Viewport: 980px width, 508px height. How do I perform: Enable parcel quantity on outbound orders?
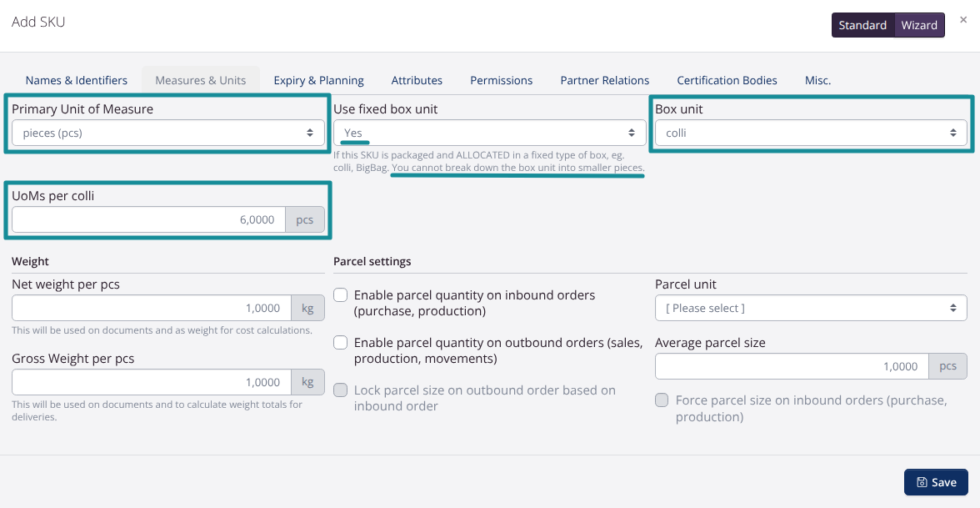tap(341, 343)
